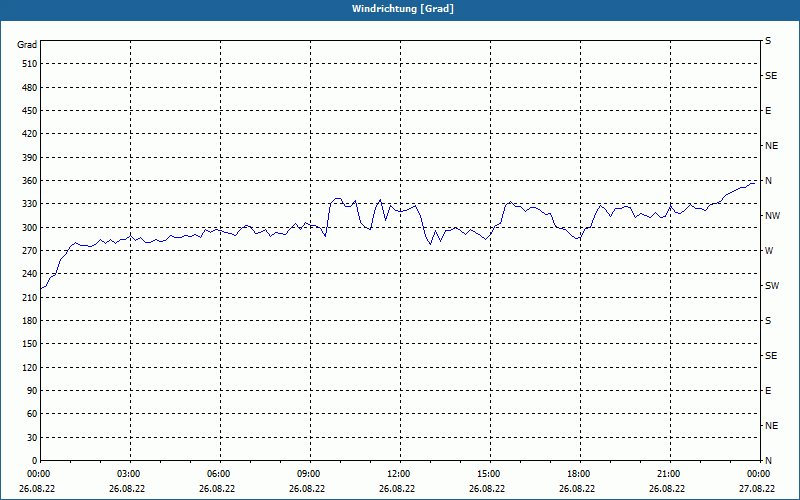Click the 180 y-axis value
This screenshot has height=500, width=800.
tap(30, 321)
